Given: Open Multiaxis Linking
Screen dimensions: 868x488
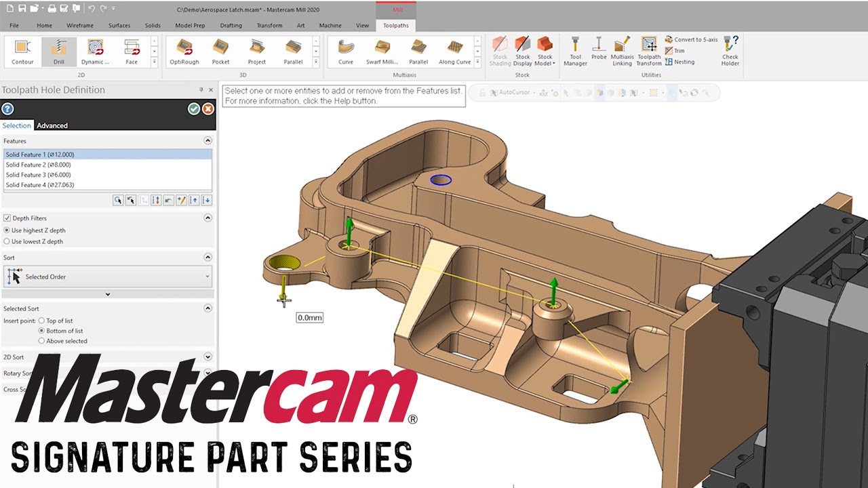Looking at the screenshot, I should pos(622,52).
